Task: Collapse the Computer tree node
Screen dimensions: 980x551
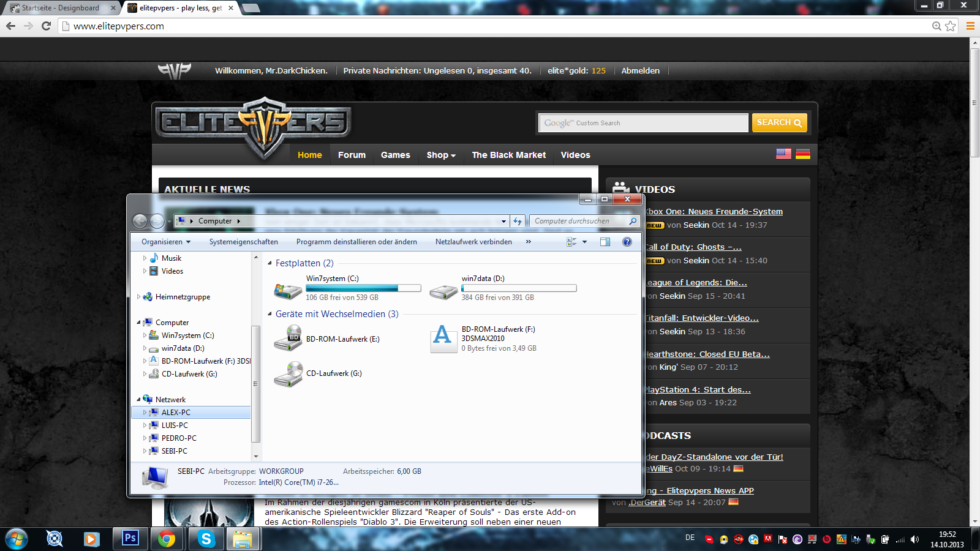Action: coord(138,323)
